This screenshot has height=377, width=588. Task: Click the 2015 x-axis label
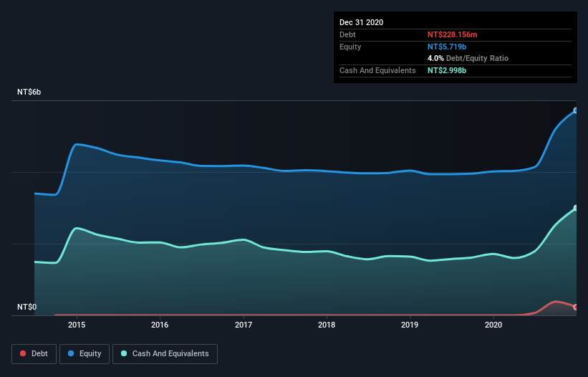click(77, 325)
